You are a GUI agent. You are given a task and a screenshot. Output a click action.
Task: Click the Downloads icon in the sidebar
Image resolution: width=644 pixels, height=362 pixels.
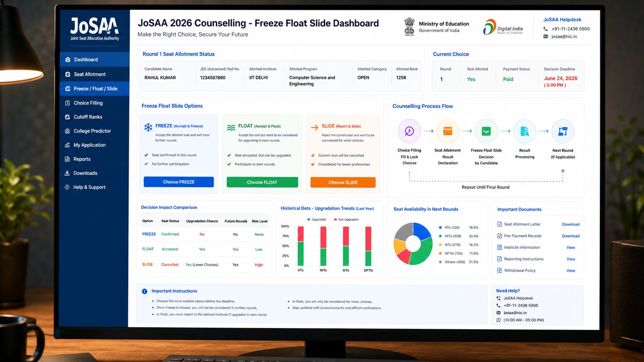click(67, 173)
